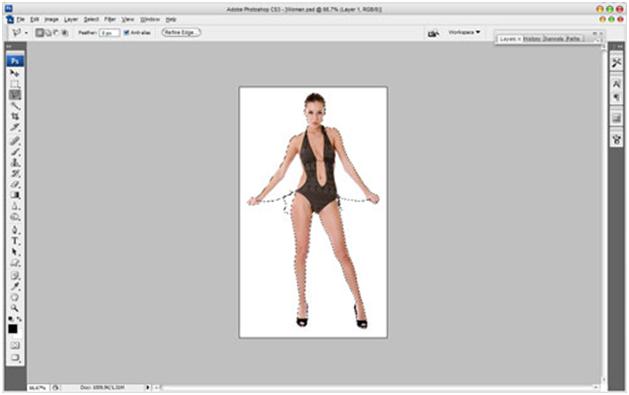This screenshot has width=629, height=395.
Task: Open the Lasso tool preset picker arrow
Action: pos(26,33)
